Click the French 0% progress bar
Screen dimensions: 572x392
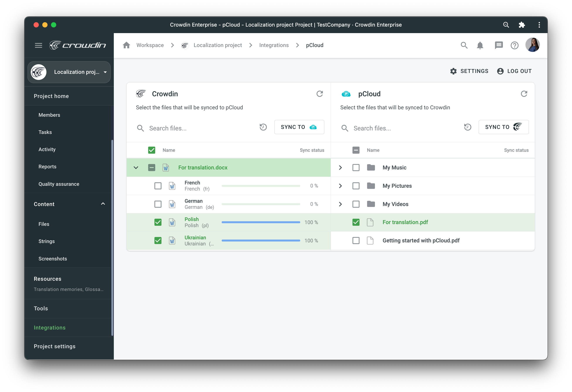coord(261,186)
